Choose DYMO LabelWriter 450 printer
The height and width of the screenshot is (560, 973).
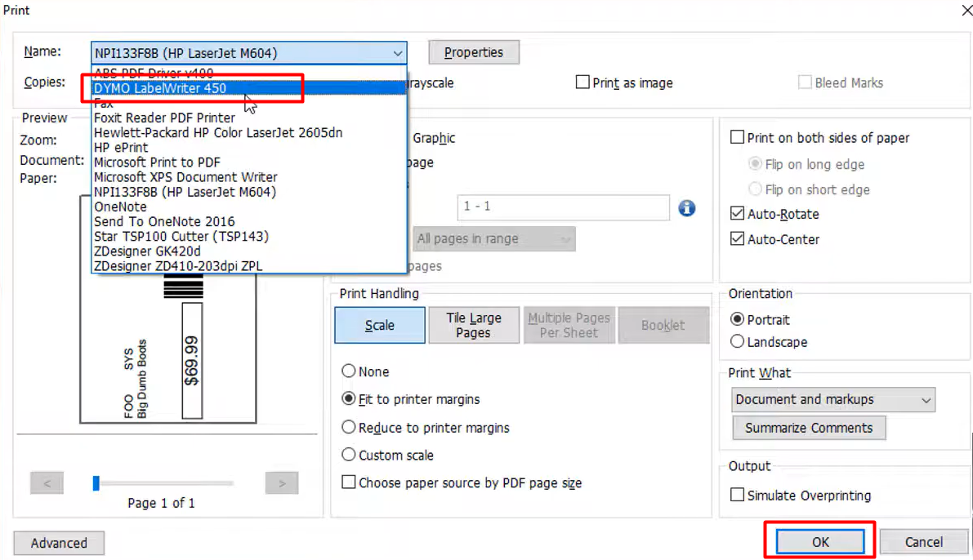point(249,88)
